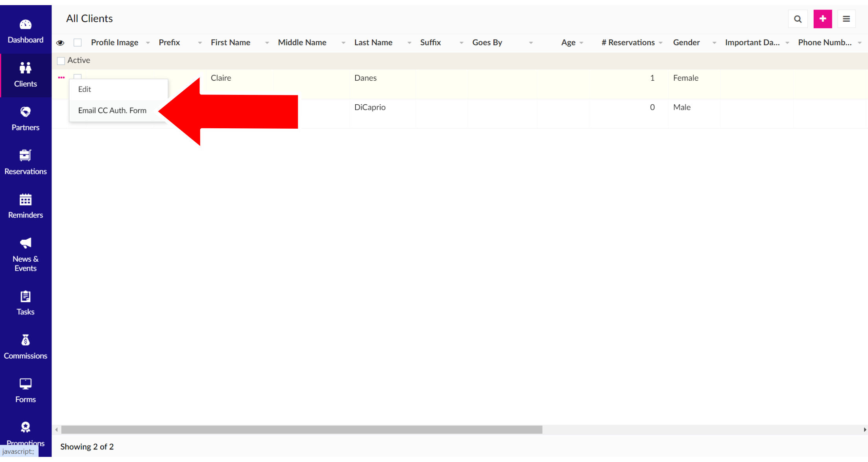Screen dimensions: 868x462
Task: Open News & Events megaphone icon
Action: [x=26, y=244]
